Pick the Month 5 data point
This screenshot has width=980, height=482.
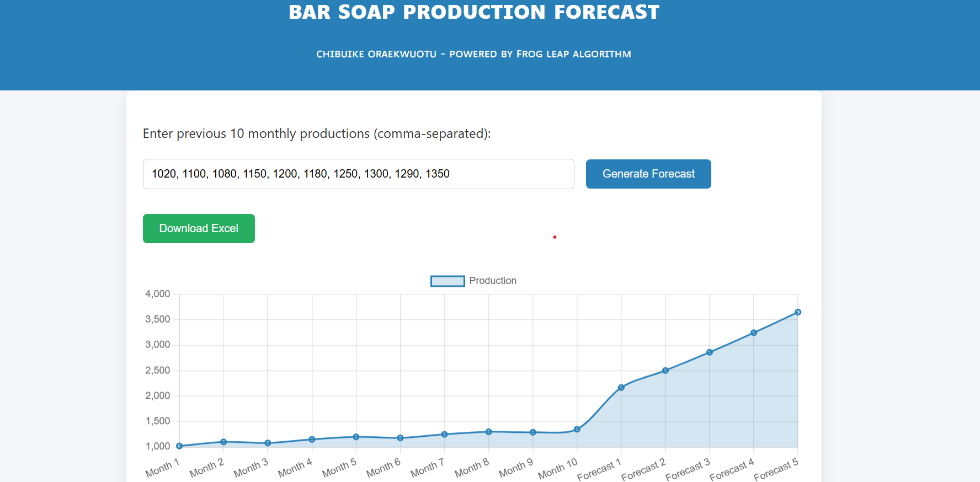point(356,437)
